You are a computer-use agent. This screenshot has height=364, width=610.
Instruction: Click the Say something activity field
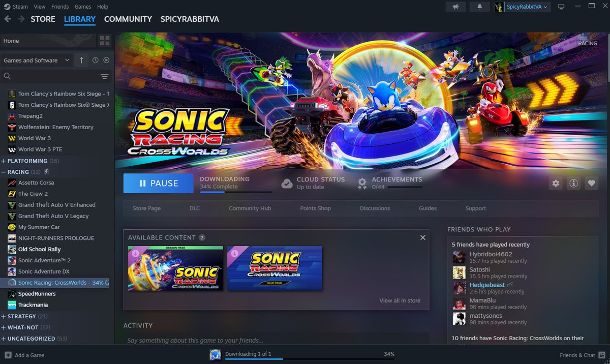coord(276,340)
